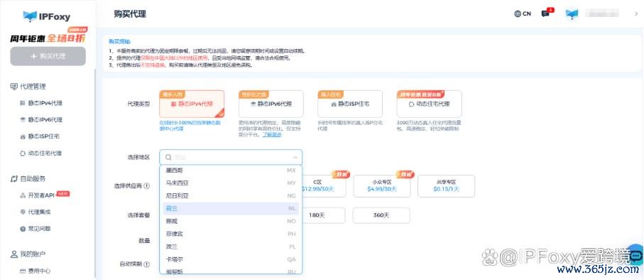Click the icon beside 代理集成
Screen dimensions: 644x280
tap(23, 212)
